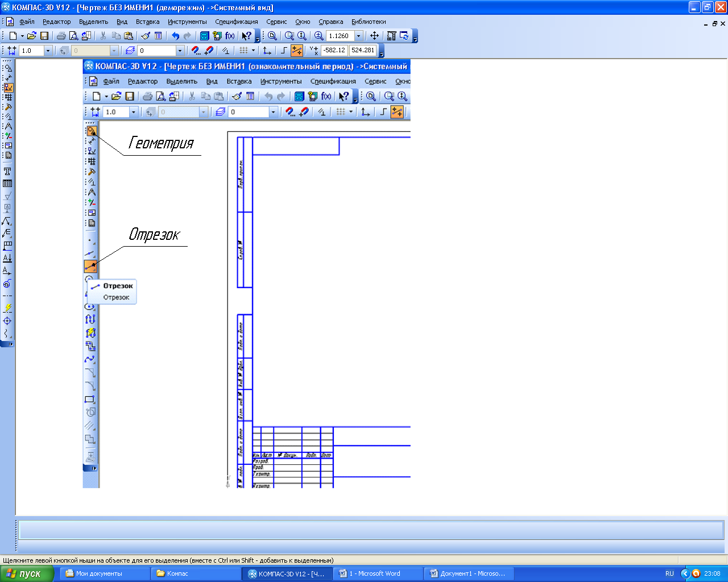
Task: Select the Wavy line tool
Action: coord(7,334)
